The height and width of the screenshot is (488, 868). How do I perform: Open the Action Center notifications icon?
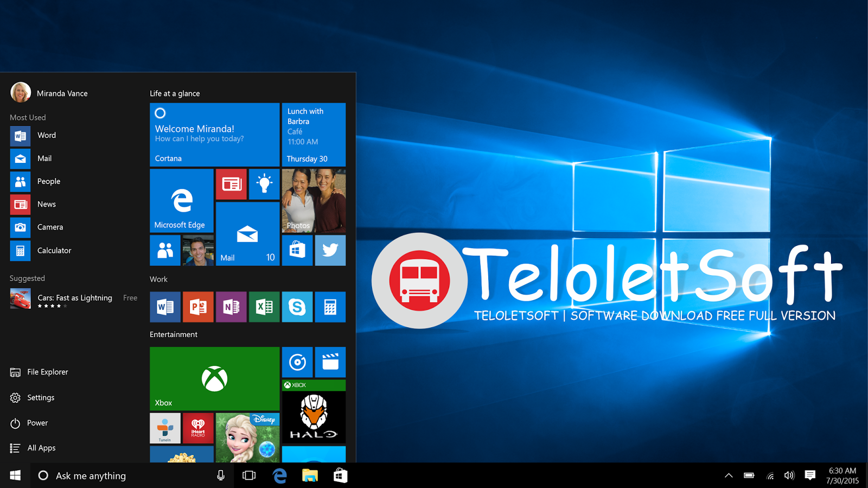(x=810, y=476)
